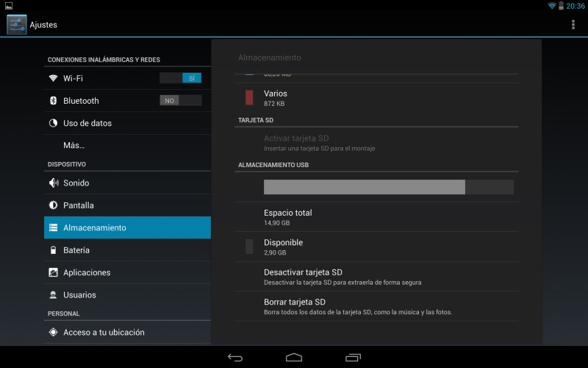Tap the Uso de datos icon
The width and height of the screenshot is (588, 368).
tap(53, 123)
